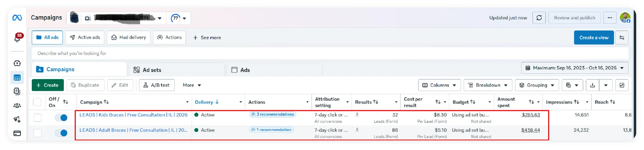Open the view filter settings icon

tap(622, 38)
